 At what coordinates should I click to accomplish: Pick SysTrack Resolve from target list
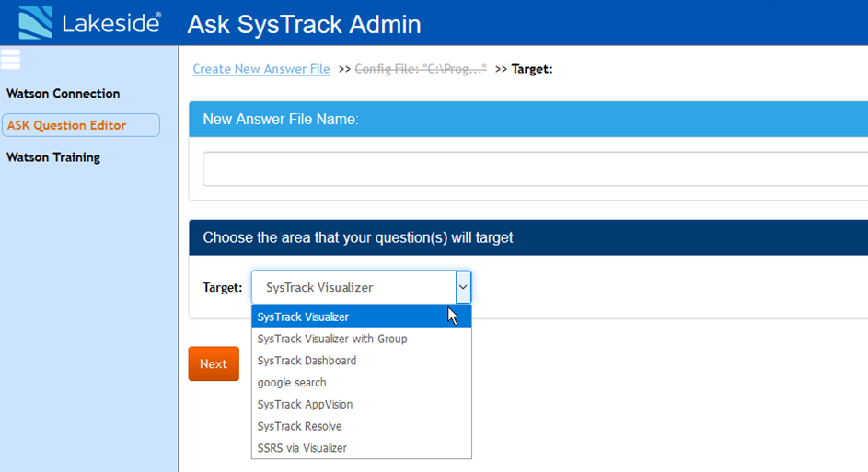coord(362,426)
